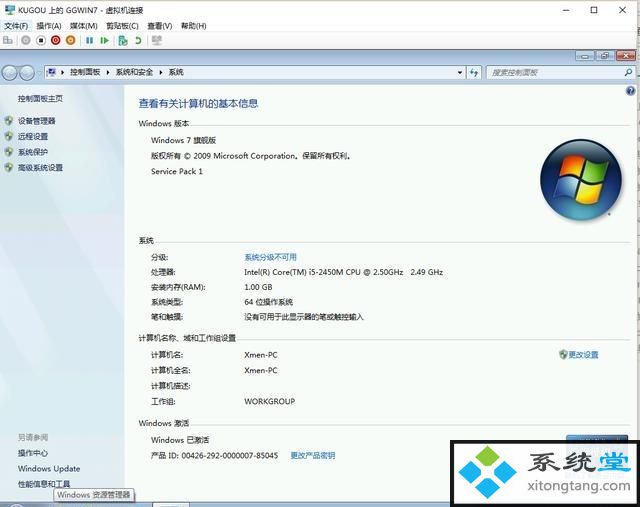Send Ctrl+Alt+Del using the first toolbar icon

7,40
